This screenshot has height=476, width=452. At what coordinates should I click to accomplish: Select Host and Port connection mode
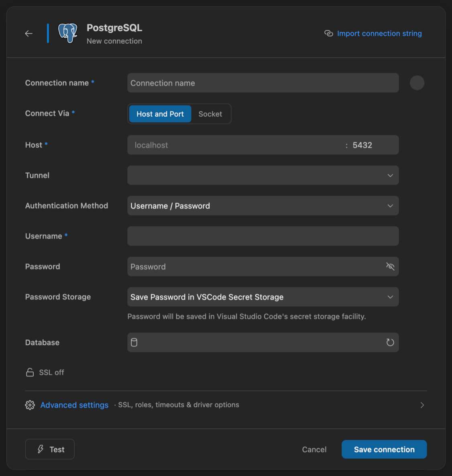tap(160, 114)
